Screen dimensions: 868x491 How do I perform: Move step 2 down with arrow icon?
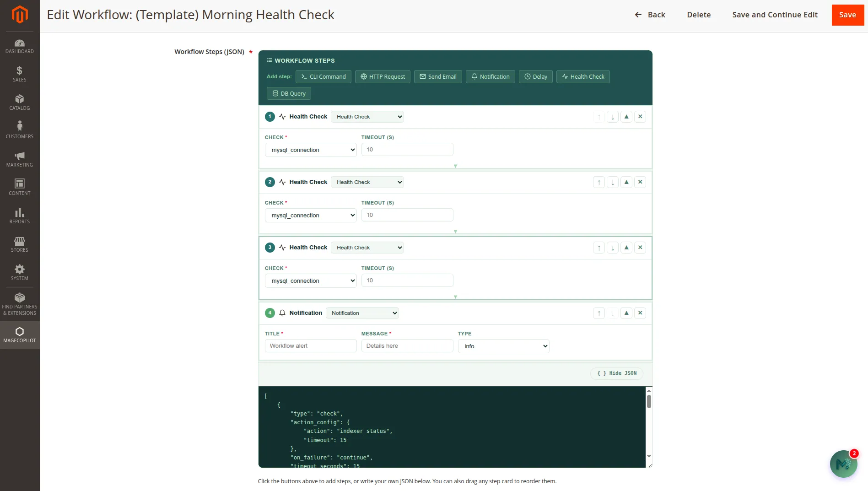[613, 182]
